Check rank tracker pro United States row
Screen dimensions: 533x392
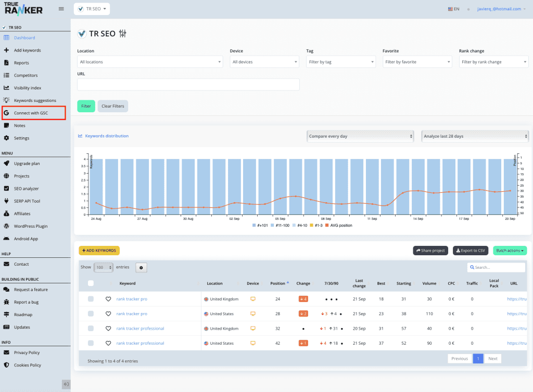coord(91,313)
